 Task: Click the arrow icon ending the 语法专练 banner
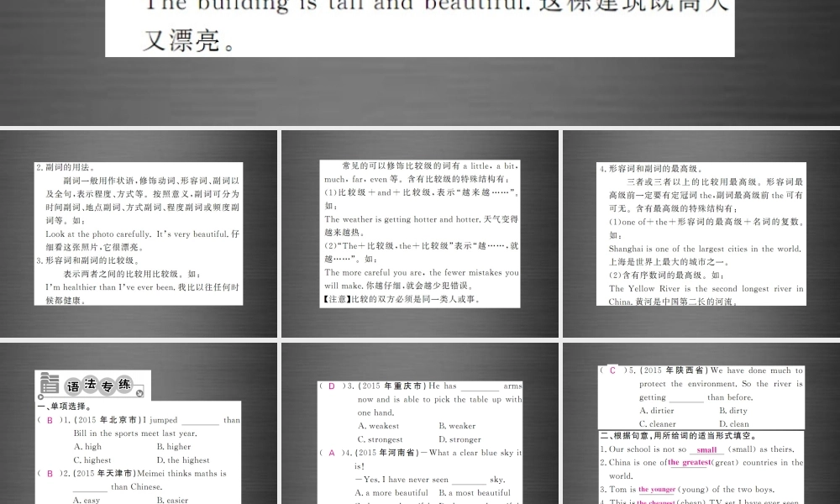(x=139, y=394)
